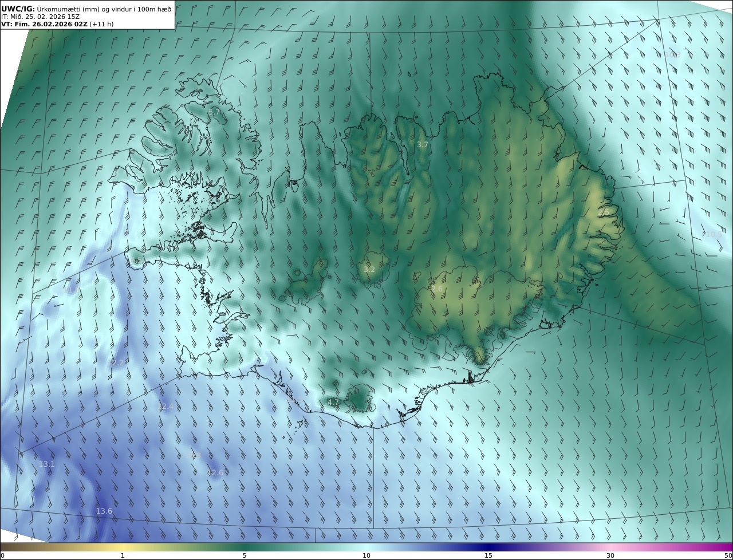Click the '3.7' value label in north Iceland
733x560 pixels.
423,145
